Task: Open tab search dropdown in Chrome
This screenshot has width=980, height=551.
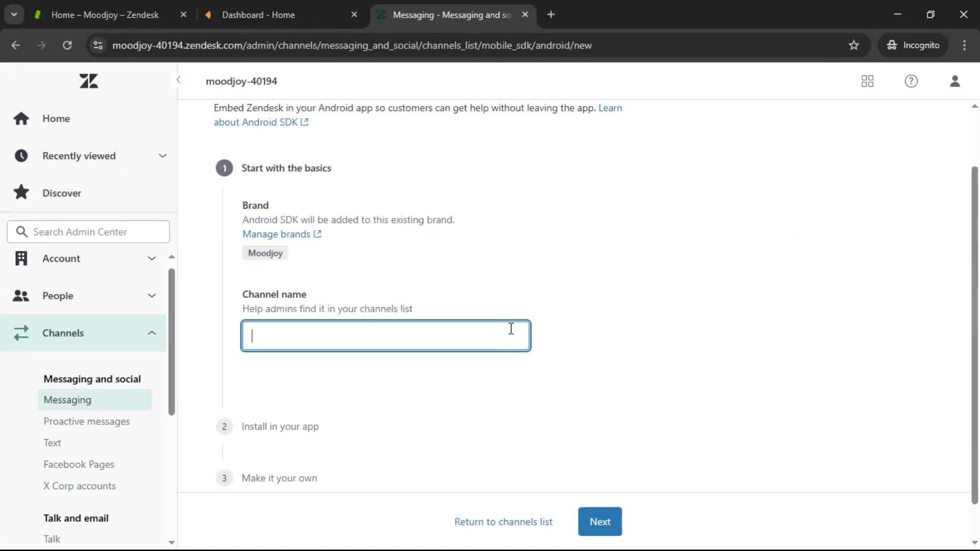Action: [x=14, y=14]
